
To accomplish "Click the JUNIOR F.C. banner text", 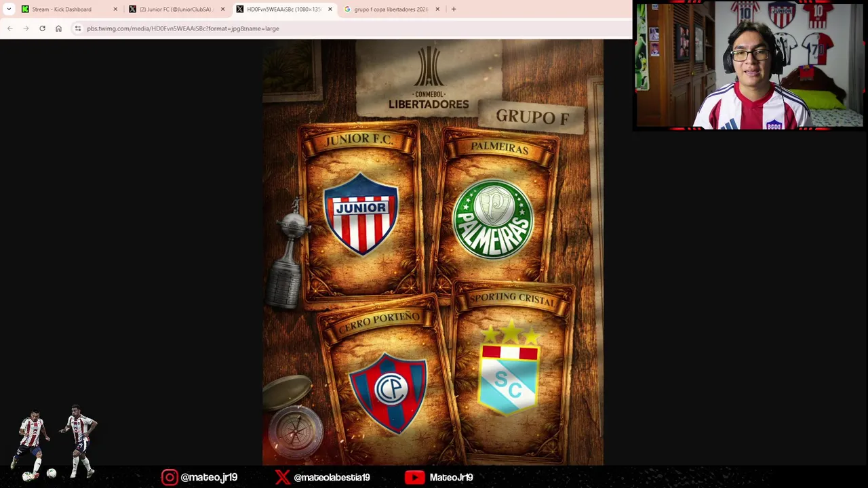I will pyautogui.click(x=359, y=140).
